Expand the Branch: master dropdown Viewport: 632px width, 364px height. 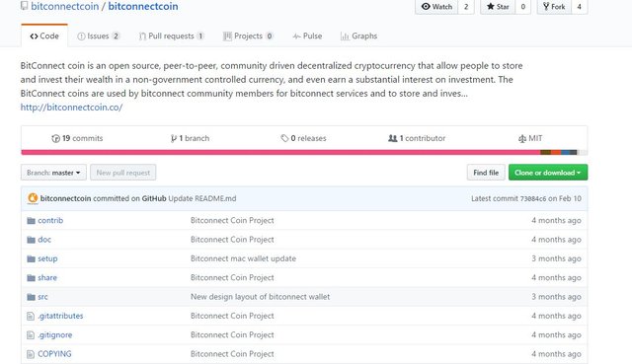click(53, 173)
